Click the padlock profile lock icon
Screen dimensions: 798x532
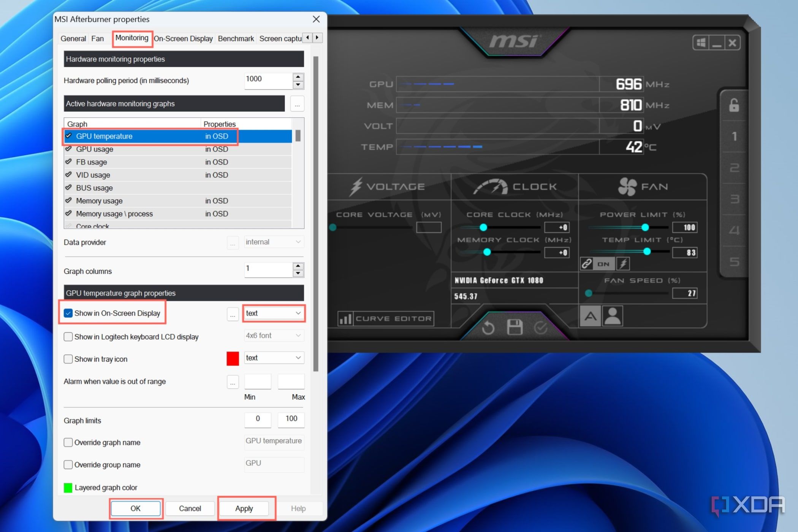pos(734,105)
